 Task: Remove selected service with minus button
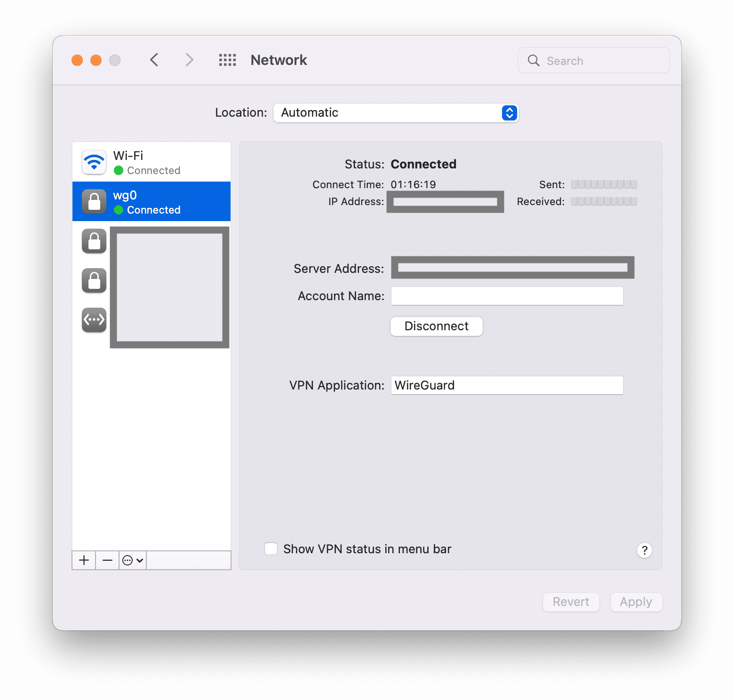[107, 560]
